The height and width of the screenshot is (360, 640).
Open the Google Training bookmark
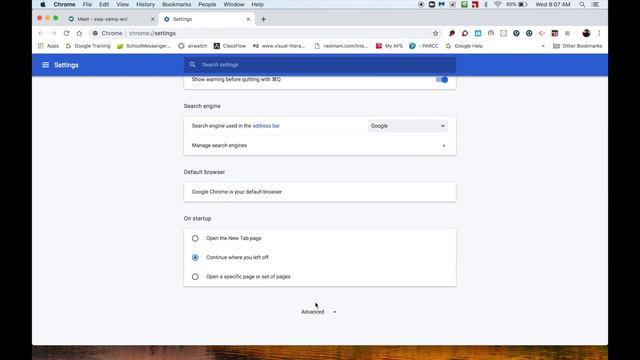[x=88, y=46]
